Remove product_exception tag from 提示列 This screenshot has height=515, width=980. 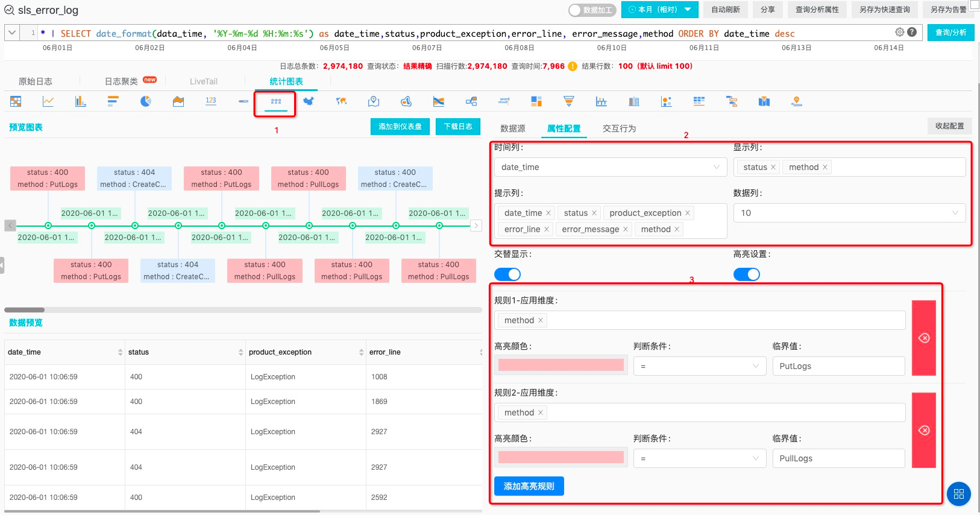click(x=688, y=213)
